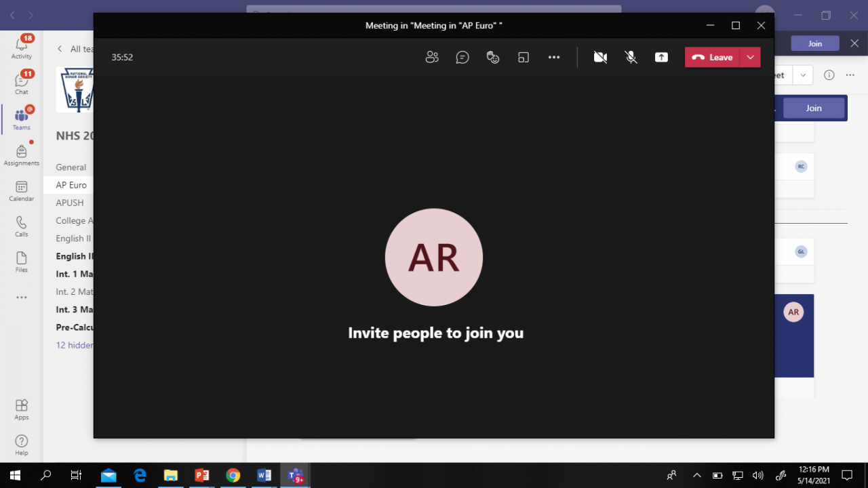The image size is (868, 488).
Task: Expand the Meet dropdown arrow
Action: 803,75
